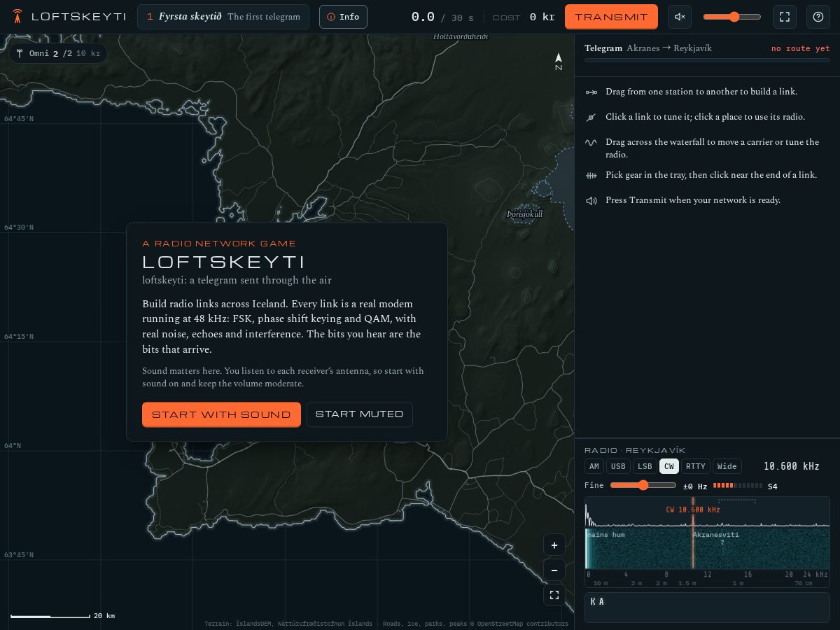Enter fullscreen mode from the top bar
840x630 pixels.
click(x=785, y=17)
